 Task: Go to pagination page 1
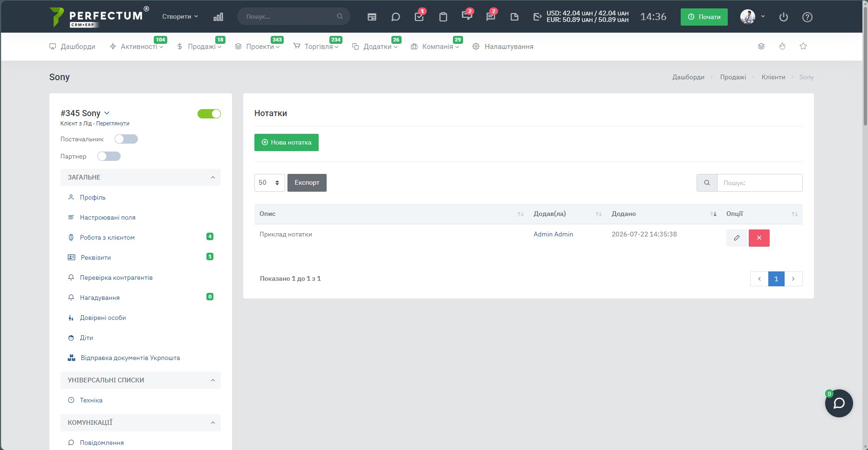[776, 279]
